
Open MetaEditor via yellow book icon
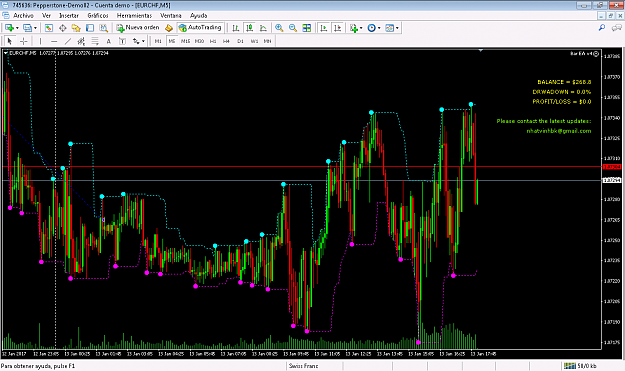coord(169,28)
